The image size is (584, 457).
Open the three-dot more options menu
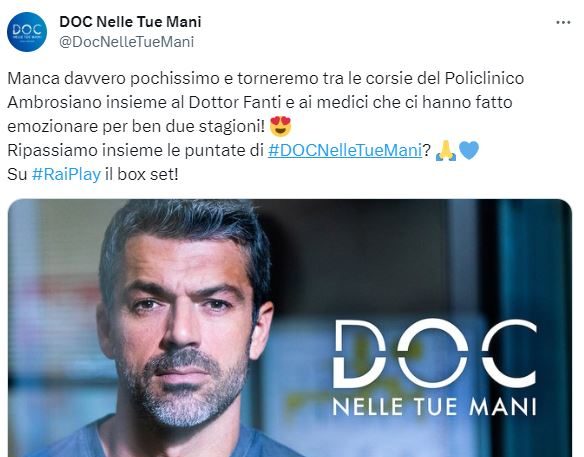click(563, 22)
